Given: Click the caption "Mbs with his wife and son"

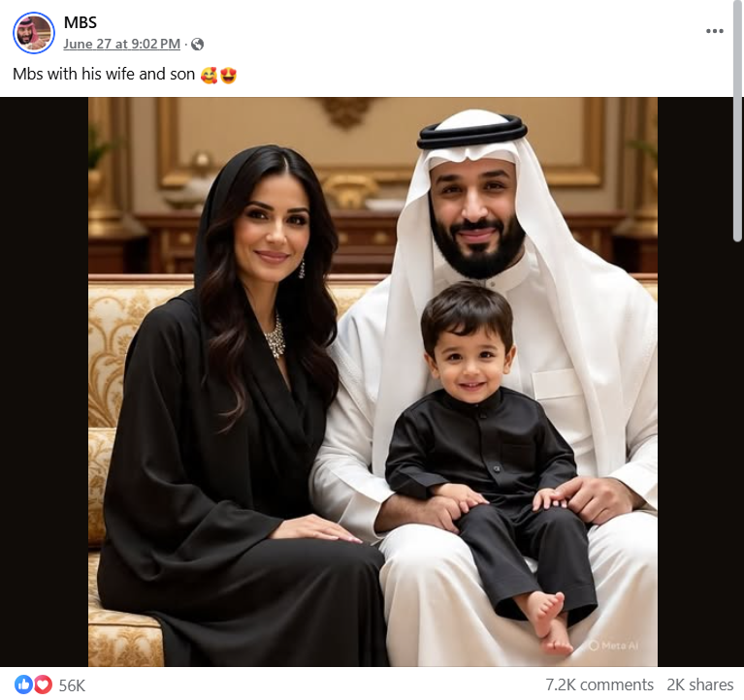Looking at the screenshot, I should coord(104,75).
